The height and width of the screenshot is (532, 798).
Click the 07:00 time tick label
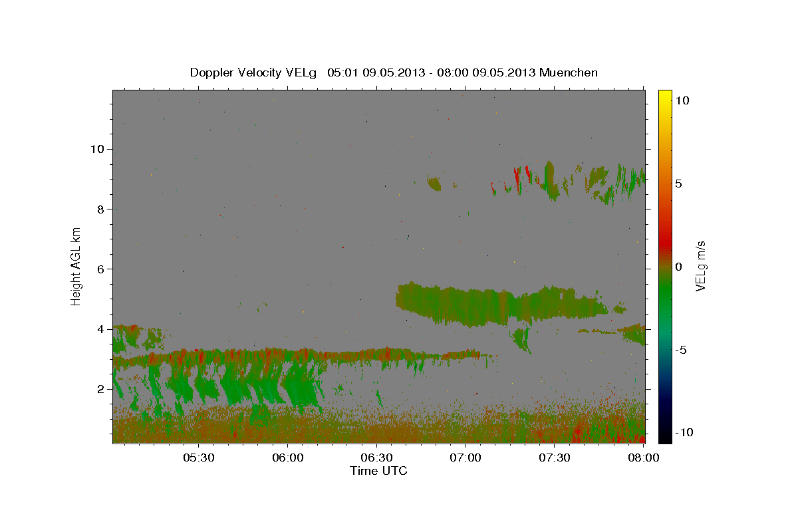coord(465,458)
